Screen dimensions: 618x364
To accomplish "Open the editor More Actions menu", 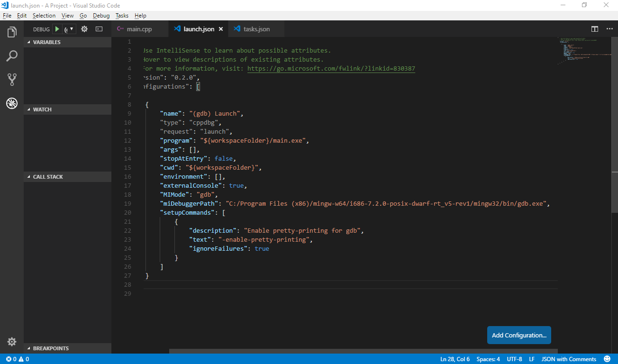I will click(x=609, y=29).
